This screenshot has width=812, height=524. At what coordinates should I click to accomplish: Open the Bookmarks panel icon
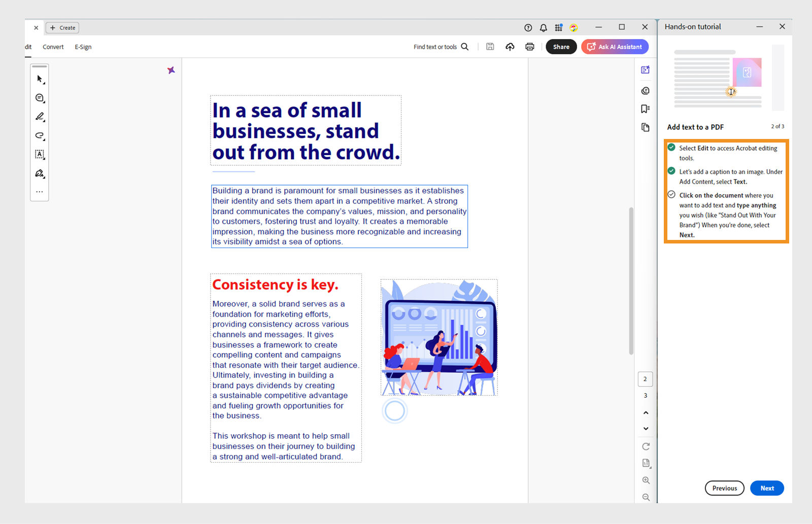click(646, 109)
